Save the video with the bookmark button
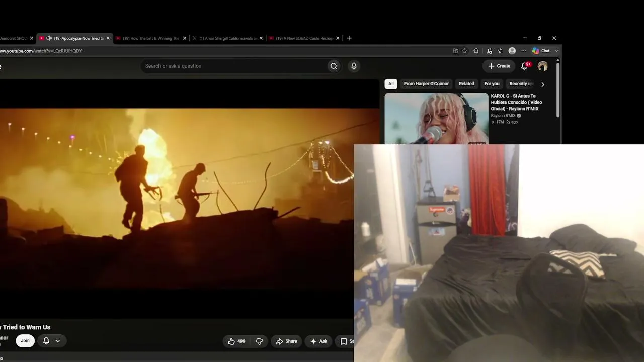This screenshot has height=362, width=644. click(346, 341)
